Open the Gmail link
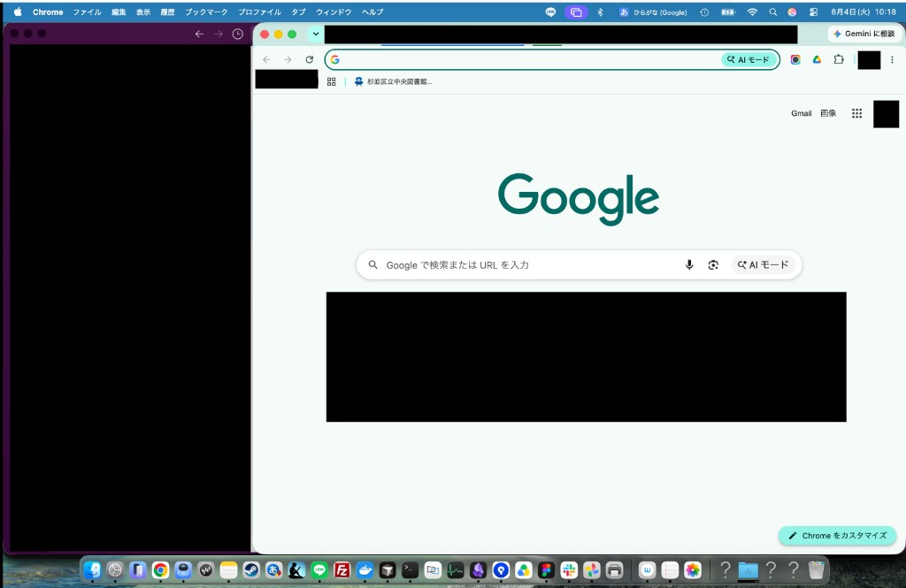Screen dimensions: 906x588 coord(801,113)
